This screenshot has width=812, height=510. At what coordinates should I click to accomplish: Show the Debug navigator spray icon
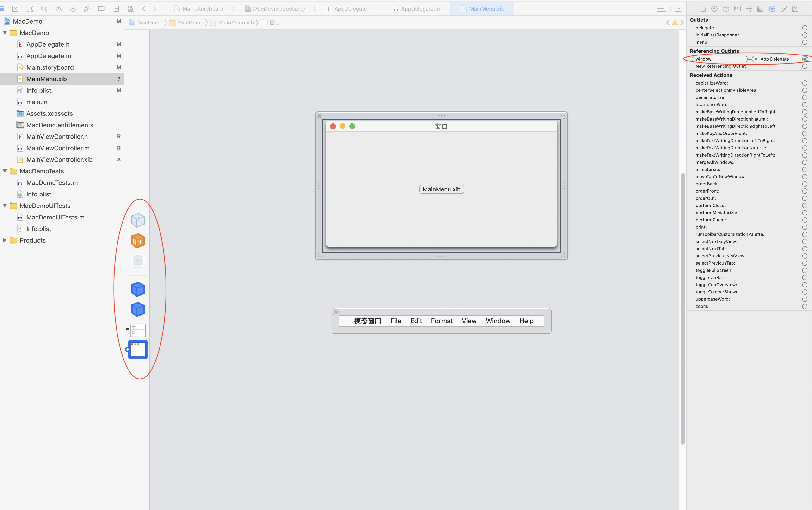click(87, 9)
